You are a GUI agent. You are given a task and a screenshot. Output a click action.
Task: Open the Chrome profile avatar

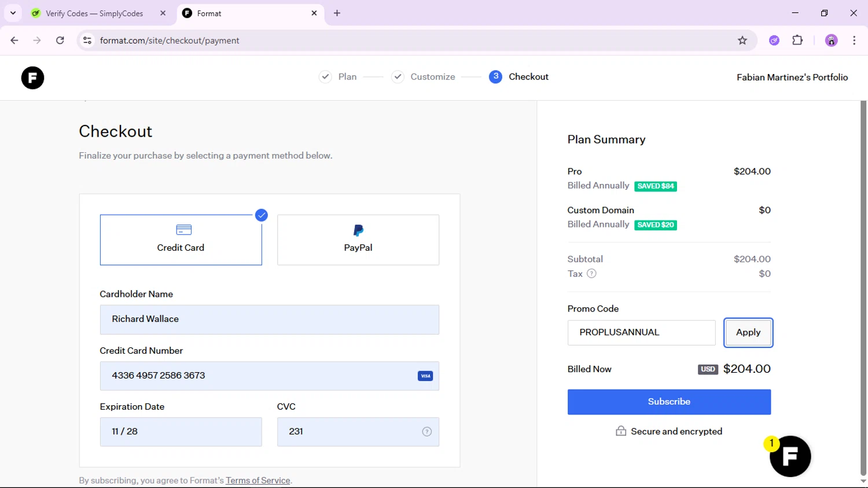(832, 41)
